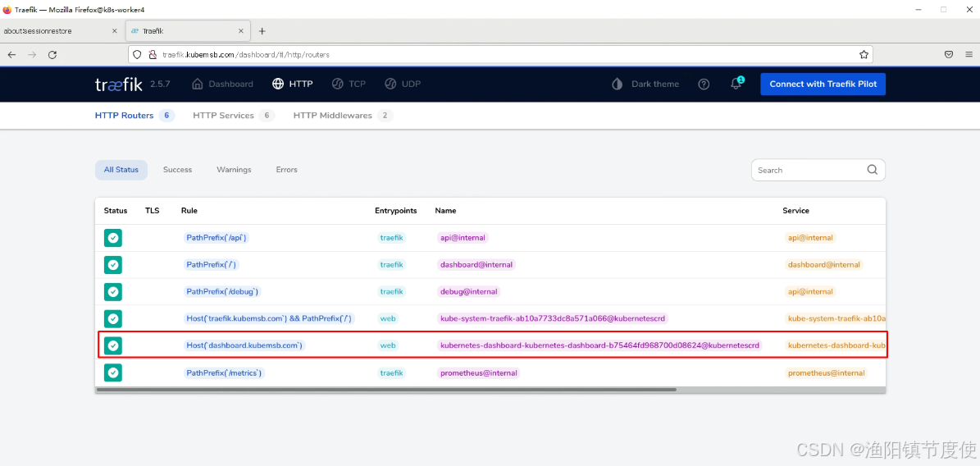The image size is (980, 466).
Task: Open the UDP section in navbar
Action: 402,84
